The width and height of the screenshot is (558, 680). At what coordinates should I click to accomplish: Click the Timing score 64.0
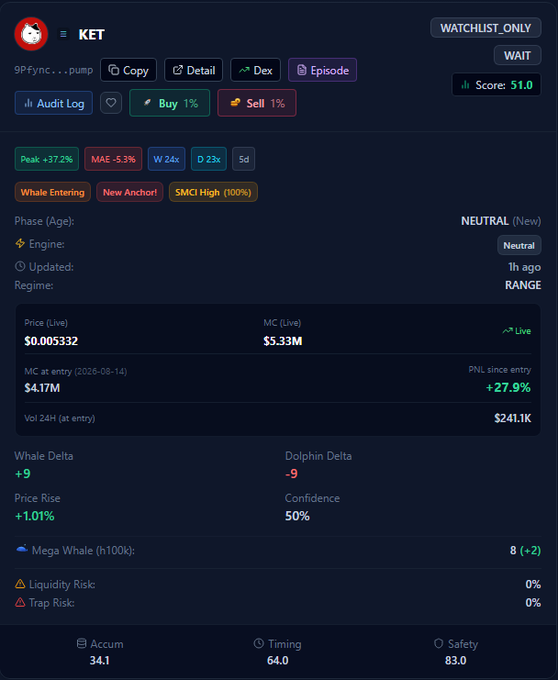(x=277, y=660)
